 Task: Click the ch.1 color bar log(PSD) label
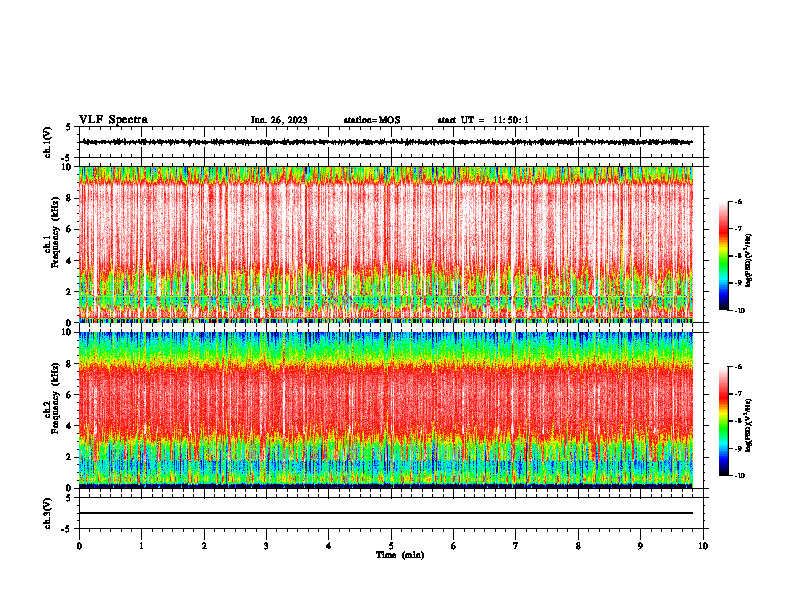pyautogui.click(x=749, y=261)
